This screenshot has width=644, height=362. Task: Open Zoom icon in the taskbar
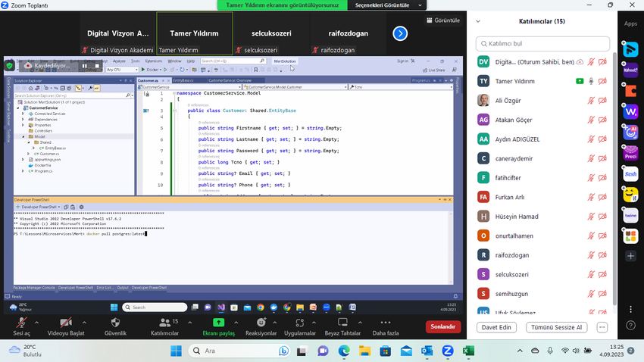click(448, 351)
